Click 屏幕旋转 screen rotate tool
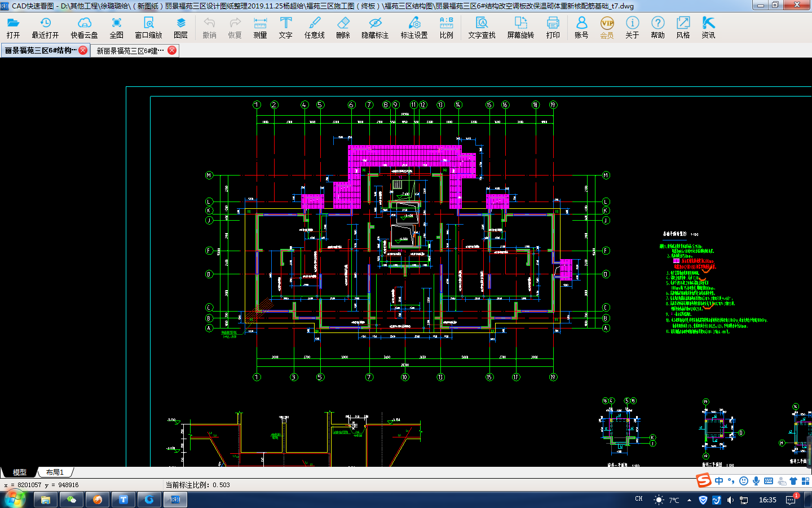The width and height of the screenshot is (812, 508). click(520, 27)
